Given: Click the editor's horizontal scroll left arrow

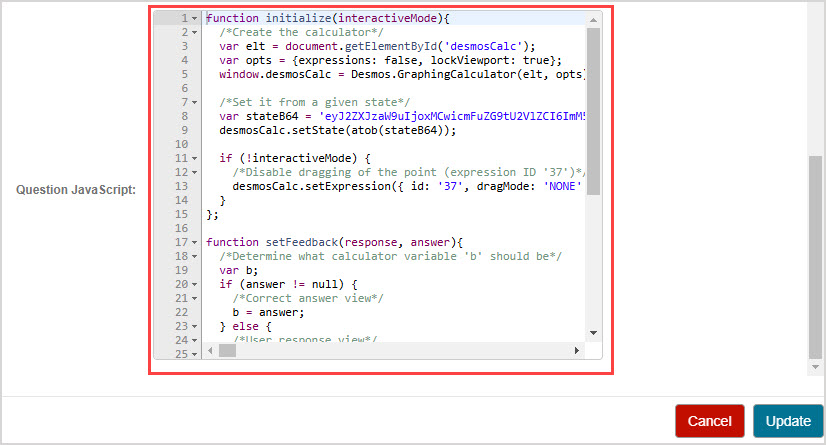Looking at the screenshot, I should click(x=210, y=351).
